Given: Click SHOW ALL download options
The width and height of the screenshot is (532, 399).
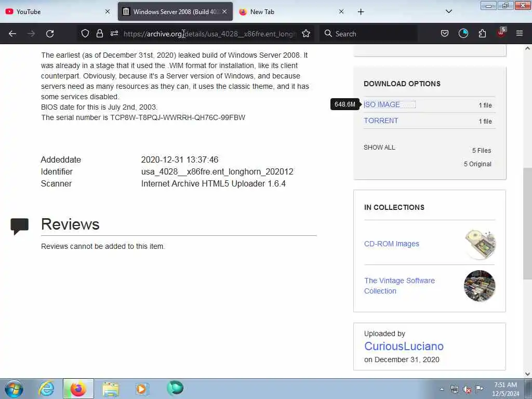Looking at the screenshot, I should click(379, 148).
